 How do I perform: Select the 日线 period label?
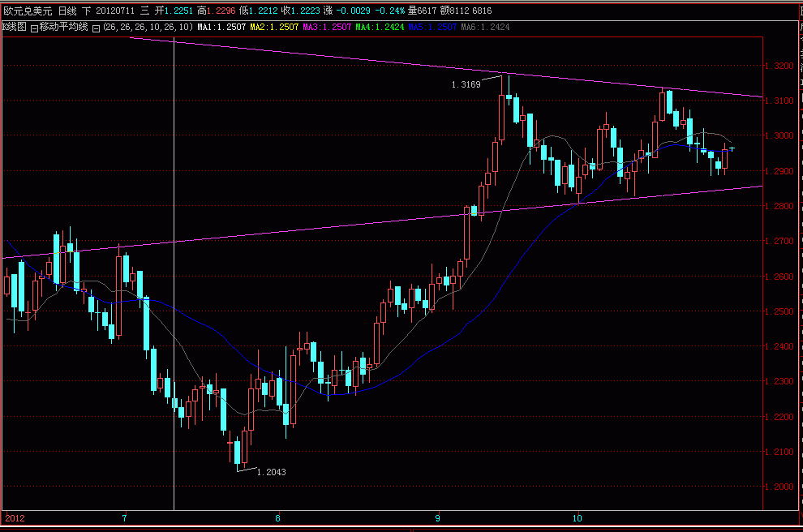click(67, 11)
